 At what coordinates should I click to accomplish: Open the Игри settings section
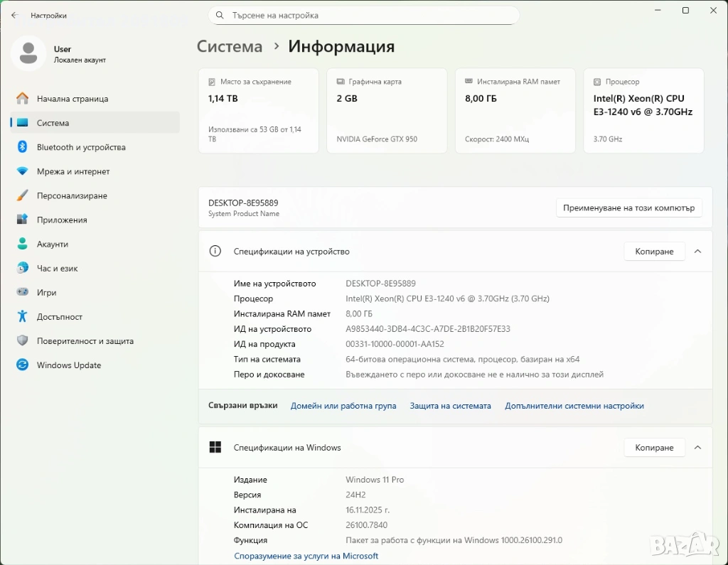(46, 292)
